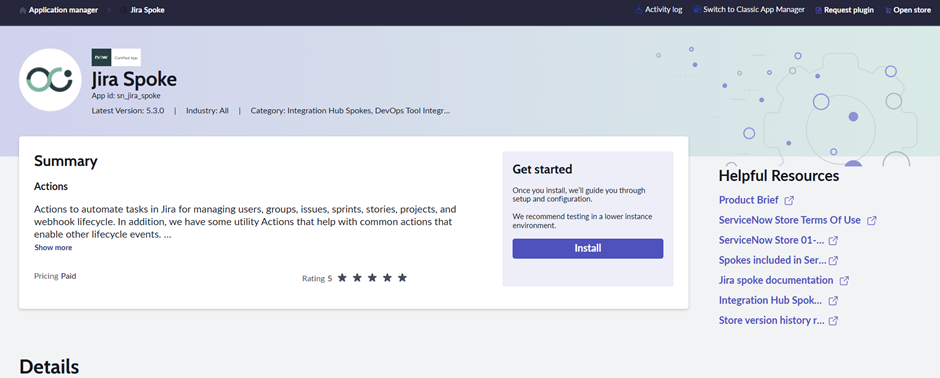Open the Integration Hub Spok... link
Viewport: 940px width, 378px height.
770,301
